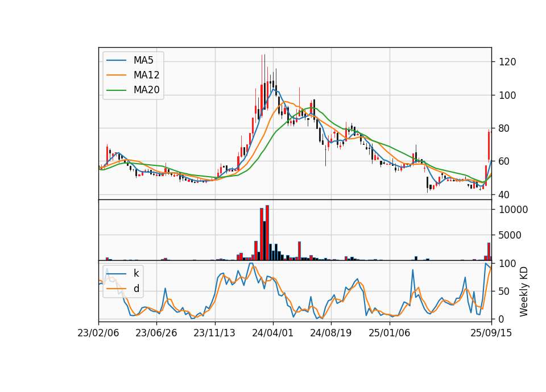This screenshot has height=392, width=546.
Task: Click the k legend label
Action: click(136, 273)
